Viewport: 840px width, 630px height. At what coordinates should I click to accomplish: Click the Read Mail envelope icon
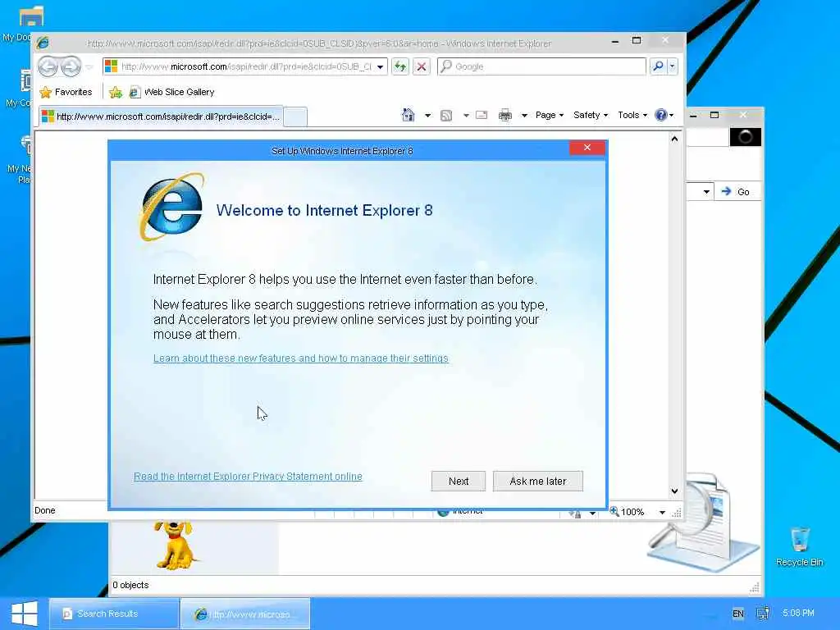pyautogui.click(x=482, y=115)
